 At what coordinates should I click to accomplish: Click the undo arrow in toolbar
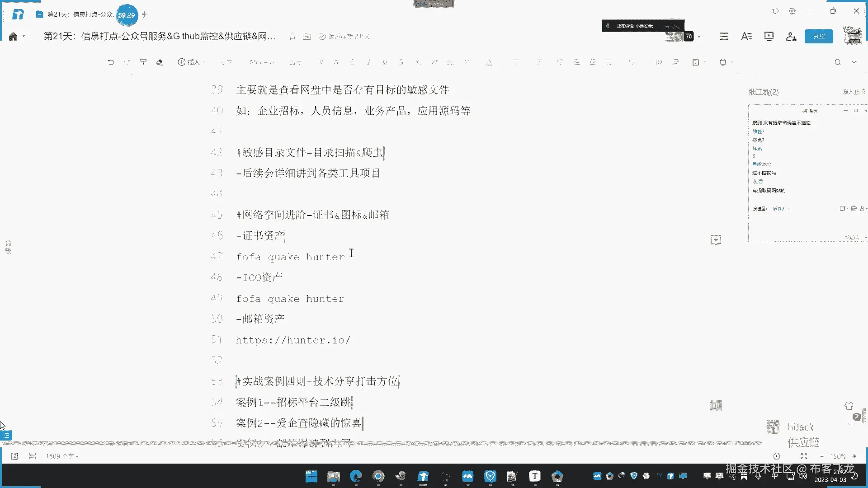click(x=111, y=62)
